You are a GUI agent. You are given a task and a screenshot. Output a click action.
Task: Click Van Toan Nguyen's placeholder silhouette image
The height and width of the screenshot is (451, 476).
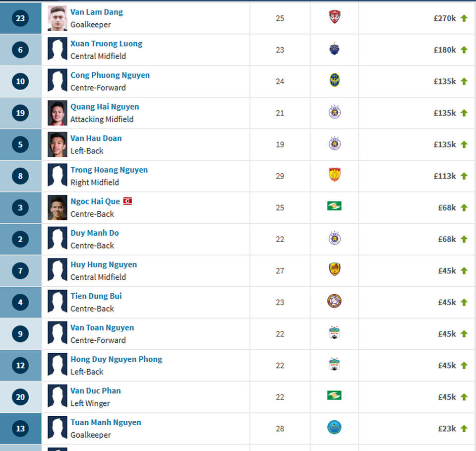[58, 334]
